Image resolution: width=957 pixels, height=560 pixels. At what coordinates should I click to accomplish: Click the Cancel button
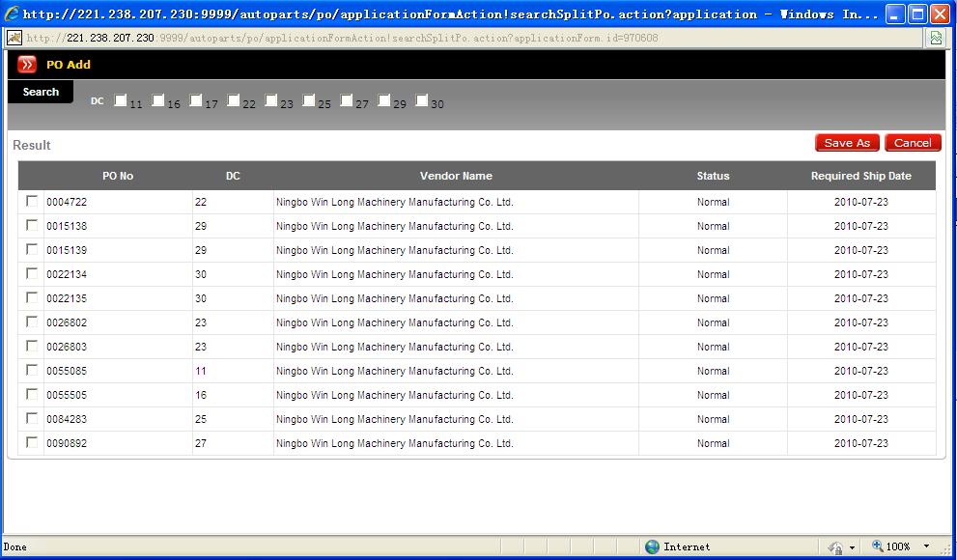click(912, 143)
